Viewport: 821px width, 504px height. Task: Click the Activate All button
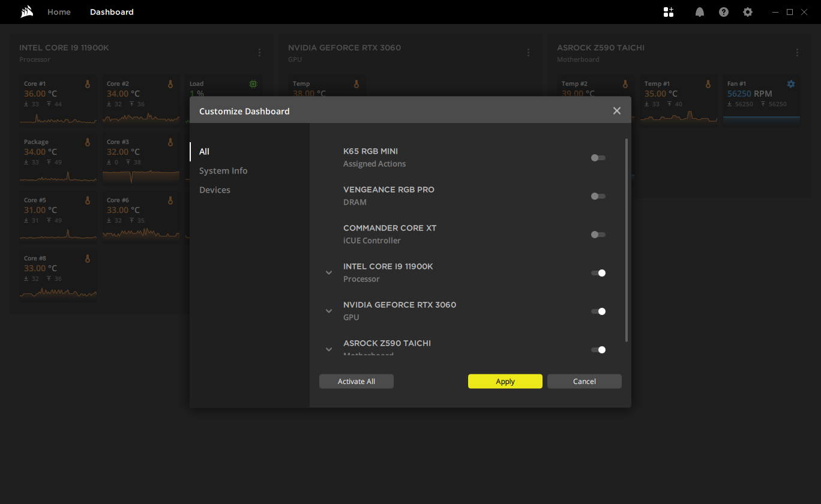[356, 382]
